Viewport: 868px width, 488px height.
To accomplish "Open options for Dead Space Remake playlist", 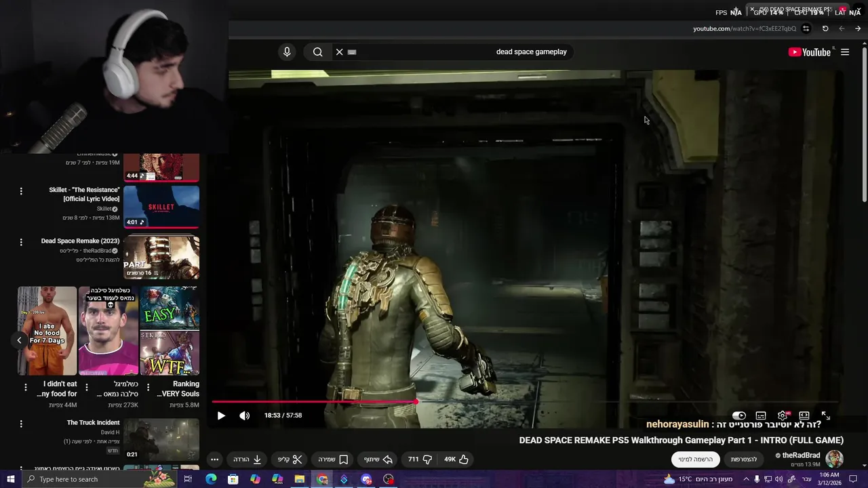I will (21, 242).
